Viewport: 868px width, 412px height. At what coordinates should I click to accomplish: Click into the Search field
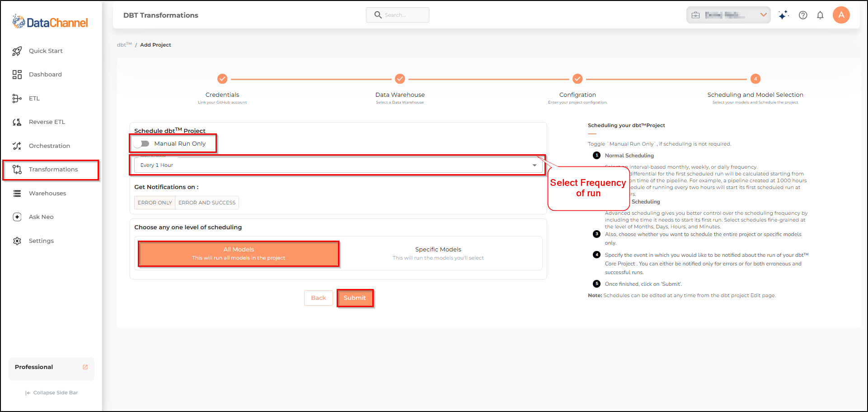point(398,15)
